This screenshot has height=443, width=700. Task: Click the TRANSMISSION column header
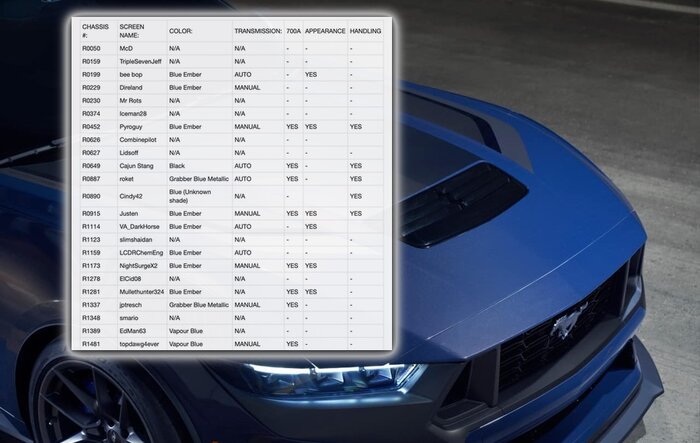[x=257, y=30]
